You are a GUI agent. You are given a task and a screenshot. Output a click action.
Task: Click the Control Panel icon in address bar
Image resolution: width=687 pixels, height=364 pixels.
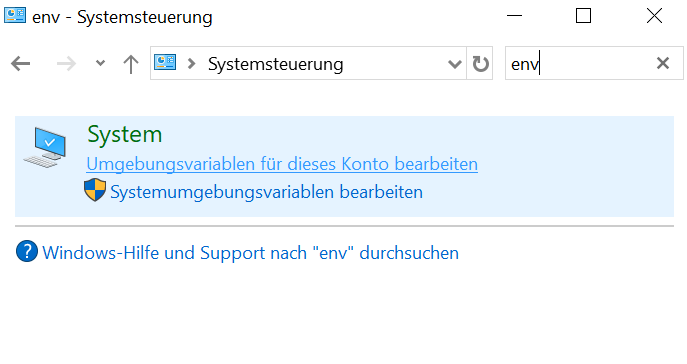click(x=165, y=63)
